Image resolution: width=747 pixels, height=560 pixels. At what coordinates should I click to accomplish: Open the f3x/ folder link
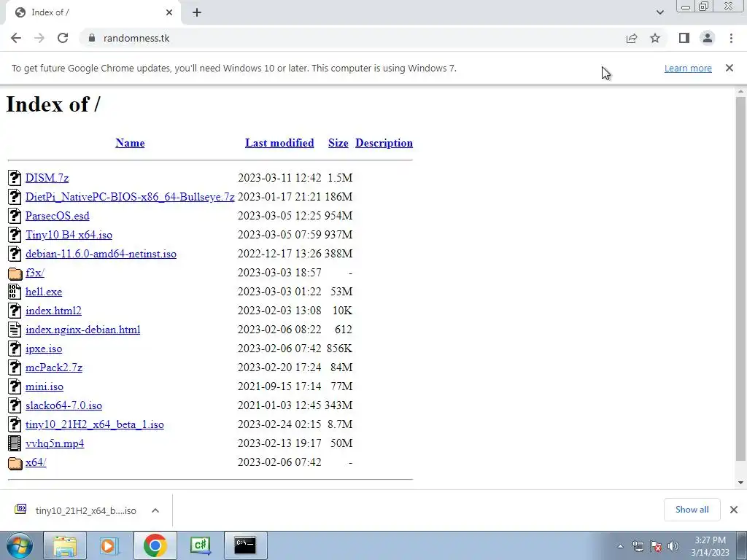(35, 273)
